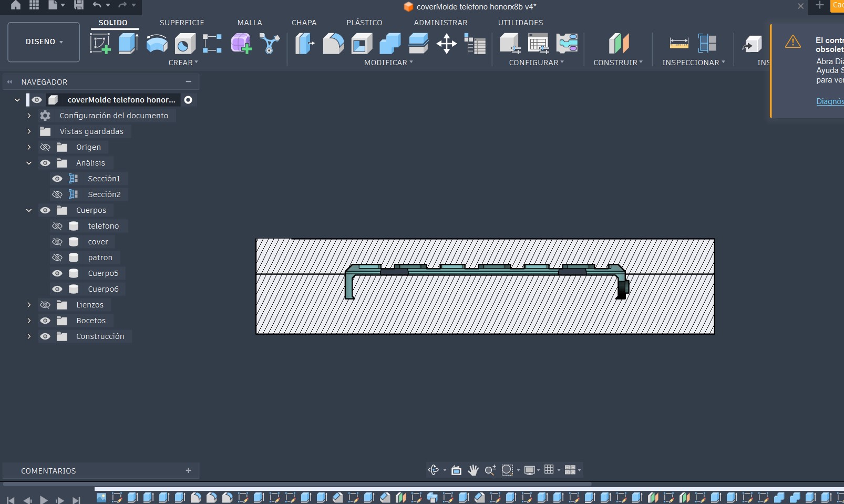Jump to timeline beginning
The image size is (844, 504).
11,500
